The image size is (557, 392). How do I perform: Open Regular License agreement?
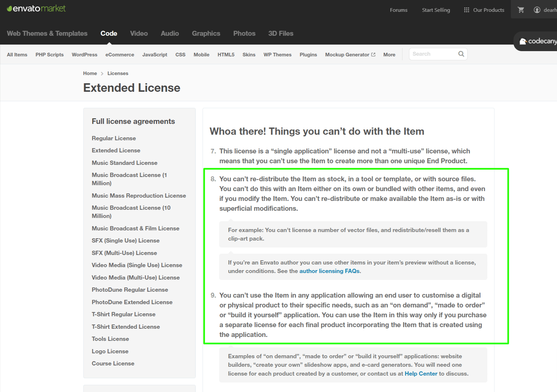tap(114, 138)
